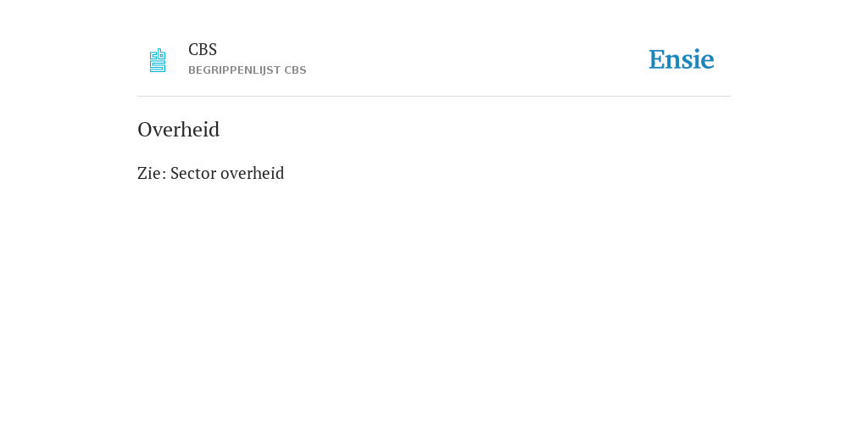Click the horizontal divider below the header
Image resolution: width=868 pixels, height=434 pixels.
point(434,97)
